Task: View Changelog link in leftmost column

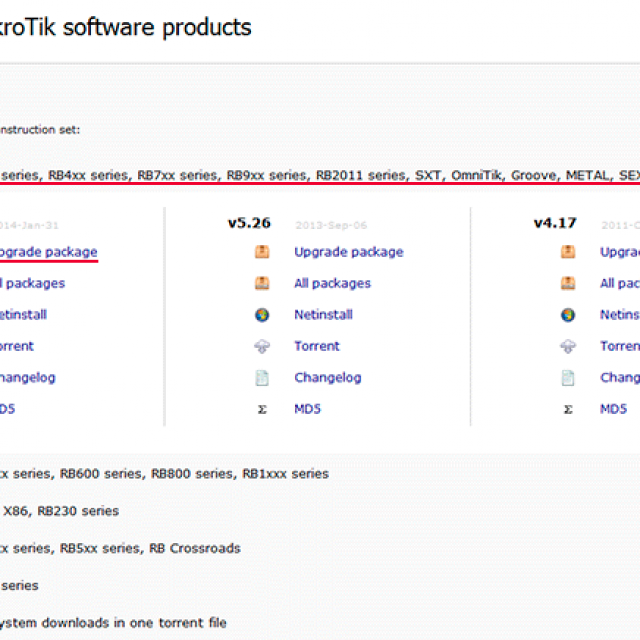Action: pyautogui.click(x=28, y=378)
